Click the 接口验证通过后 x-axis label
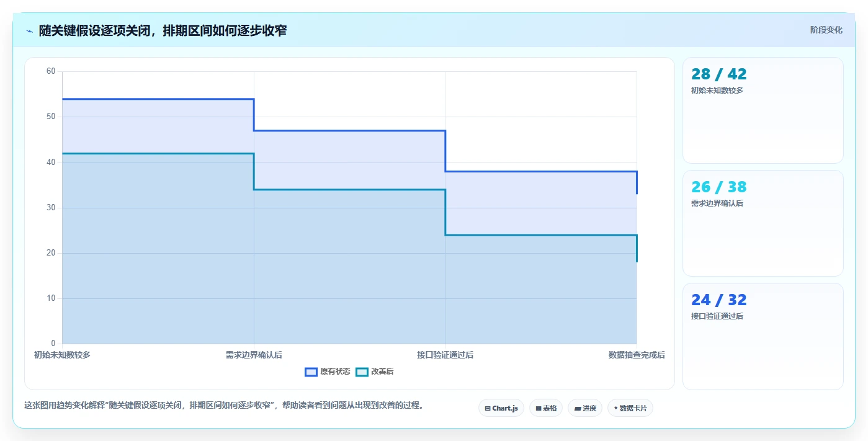Viewport: 868px width, 441px height. tap(445, 355)
